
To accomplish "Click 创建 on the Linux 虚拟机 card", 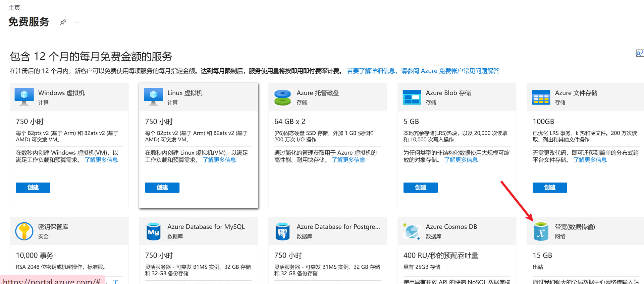I will [x=162, y=188].
